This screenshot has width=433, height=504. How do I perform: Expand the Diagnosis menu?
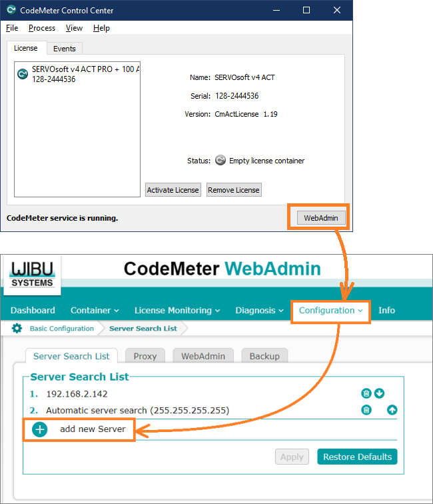point(259,310)
